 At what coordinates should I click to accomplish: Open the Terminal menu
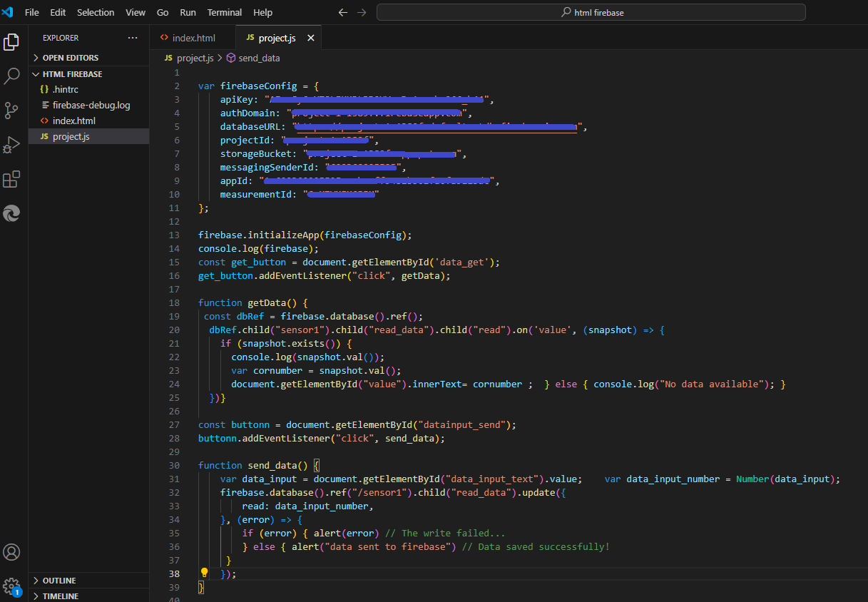coord(224,12)
